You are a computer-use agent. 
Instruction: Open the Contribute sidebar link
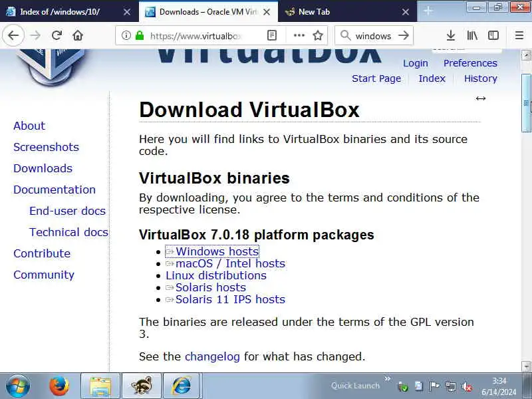tap(42, 253)
